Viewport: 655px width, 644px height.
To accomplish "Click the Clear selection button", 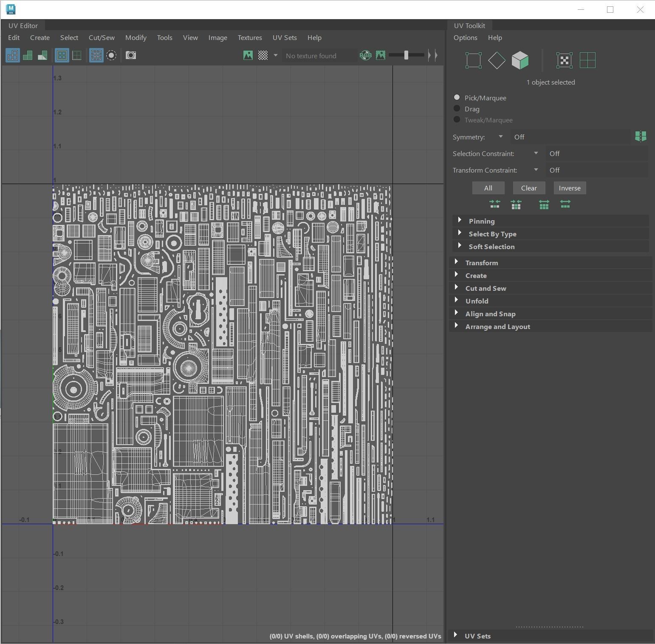I will click(529, 188).
